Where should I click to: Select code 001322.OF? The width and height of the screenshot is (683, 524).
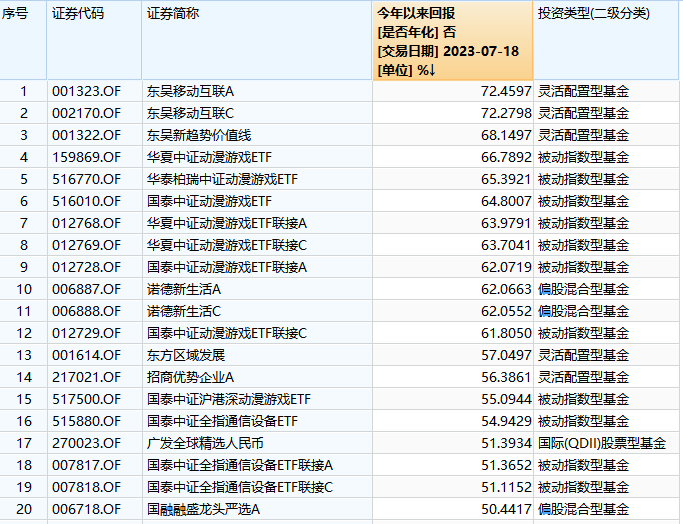(86, 135)
